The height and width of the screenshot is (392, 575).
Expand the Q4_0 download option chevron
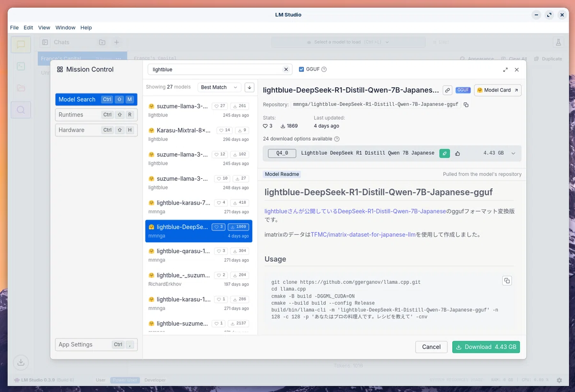(513, 153)
